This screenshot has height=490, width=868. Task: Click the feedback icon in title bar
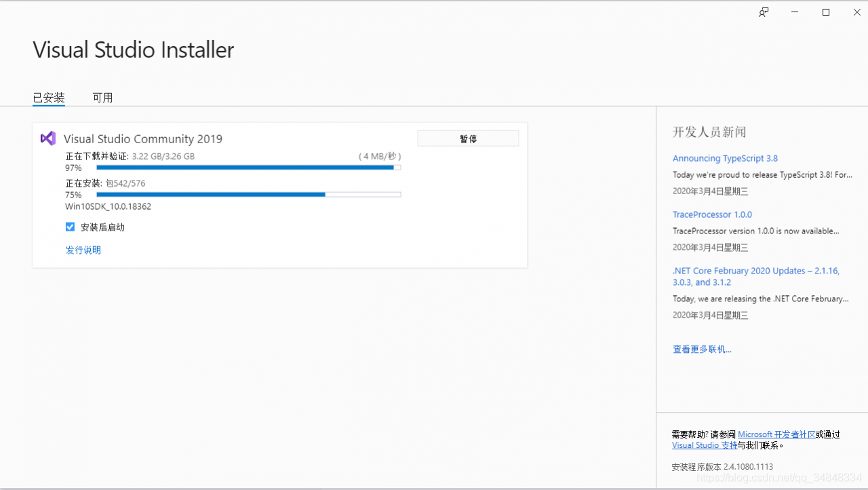tap(764, 12)
